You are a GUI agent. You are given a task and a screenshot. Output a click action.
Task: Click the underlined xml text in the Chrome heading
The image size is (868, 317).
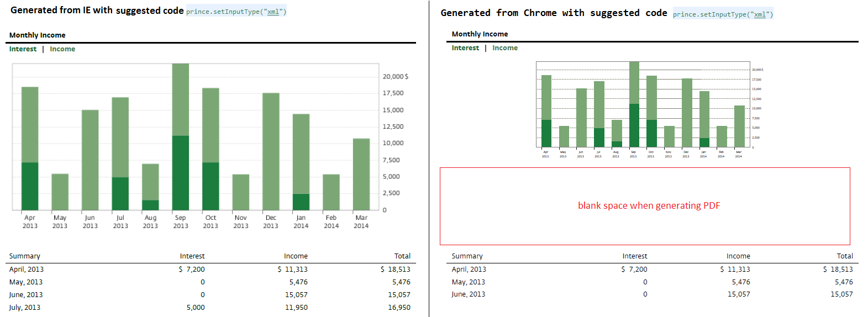(760, 14)
